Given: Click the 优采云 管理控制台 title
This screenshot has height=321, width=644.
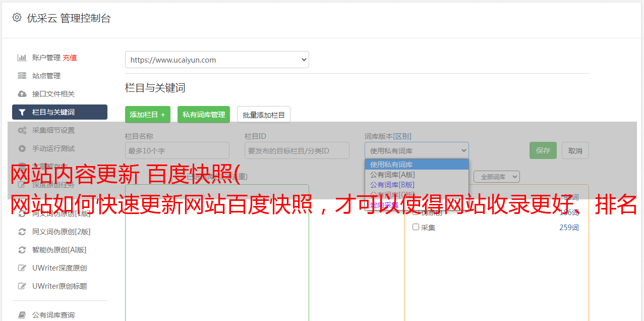Looking at the screenshot, I should tap(69, 18).
